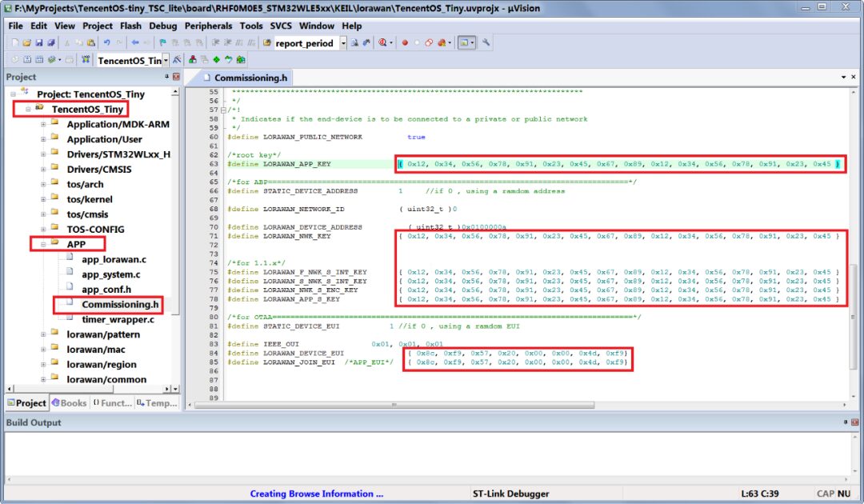
Task: Close the Build Output panel
Action: 854,422
